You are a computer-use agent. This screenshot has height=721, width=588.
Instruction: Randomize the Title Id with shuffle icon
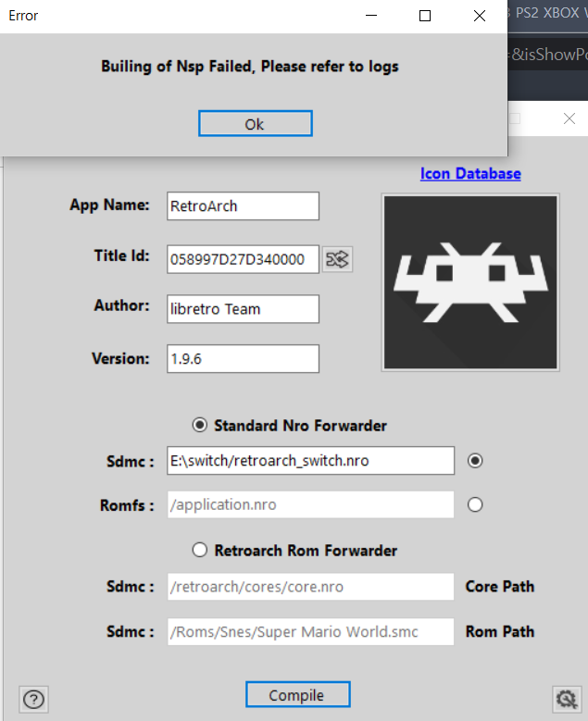pos(337,259)
